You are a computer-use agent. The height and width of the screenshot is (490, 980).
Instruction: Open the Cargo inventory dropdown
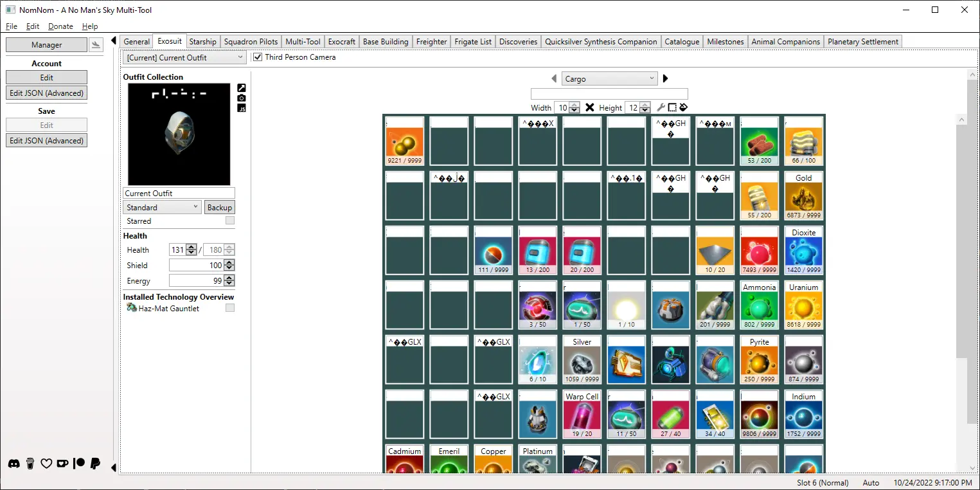point(609,78)
